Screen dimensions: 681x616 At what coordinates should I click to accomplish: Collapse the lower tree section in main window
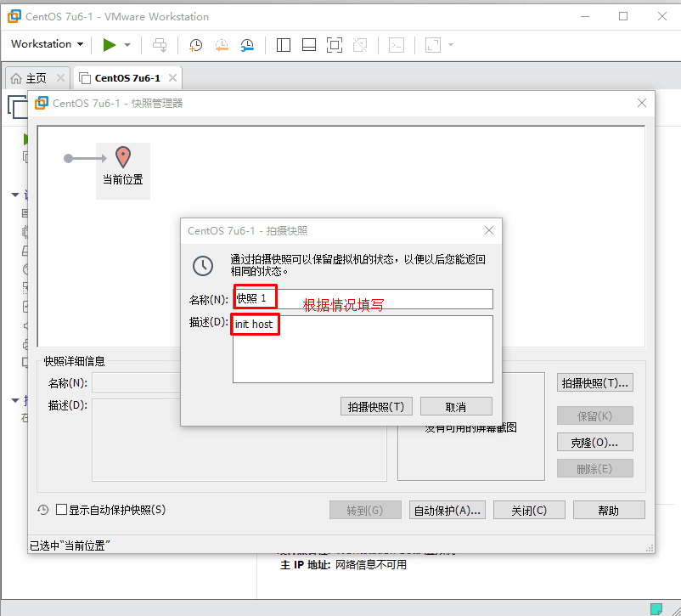pos(15,400)
